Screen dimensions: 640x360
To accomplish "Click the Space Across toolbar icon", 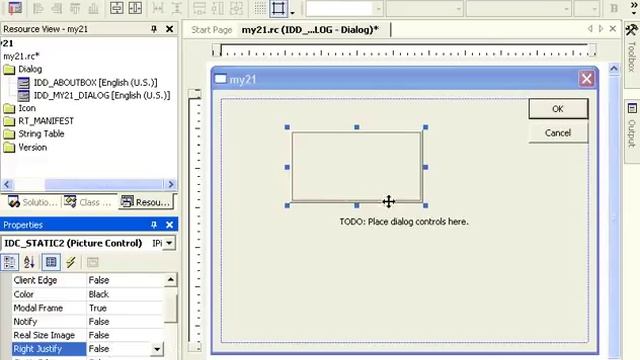I will [x=158, y=8].
